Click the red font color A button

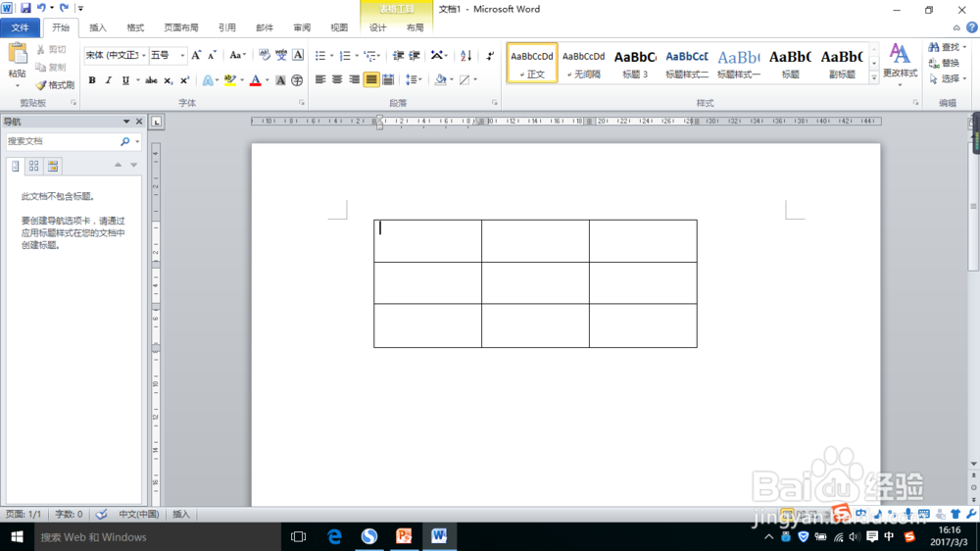click(255, 80)
